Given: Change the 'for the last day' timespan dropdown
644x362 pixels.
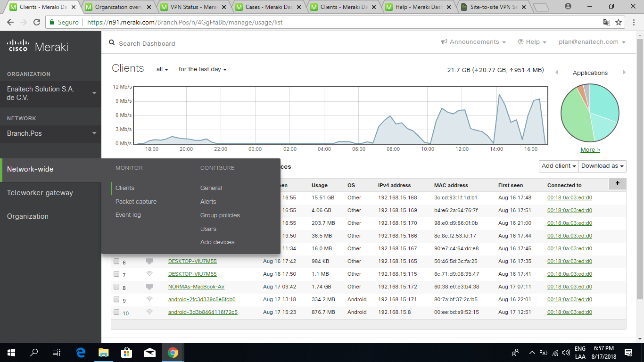Looking at the screenshot, I should [203, 69].
